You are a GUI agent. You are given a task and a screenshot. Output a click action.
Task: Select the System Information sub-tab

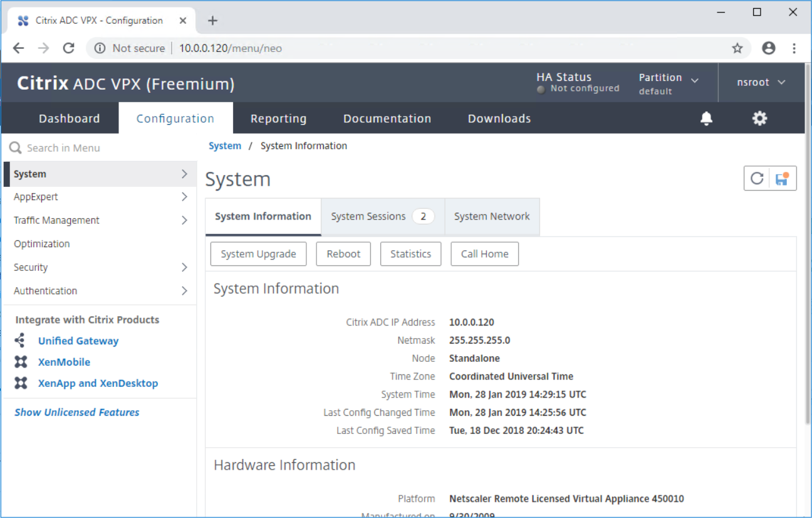click(x=263, y=216)
